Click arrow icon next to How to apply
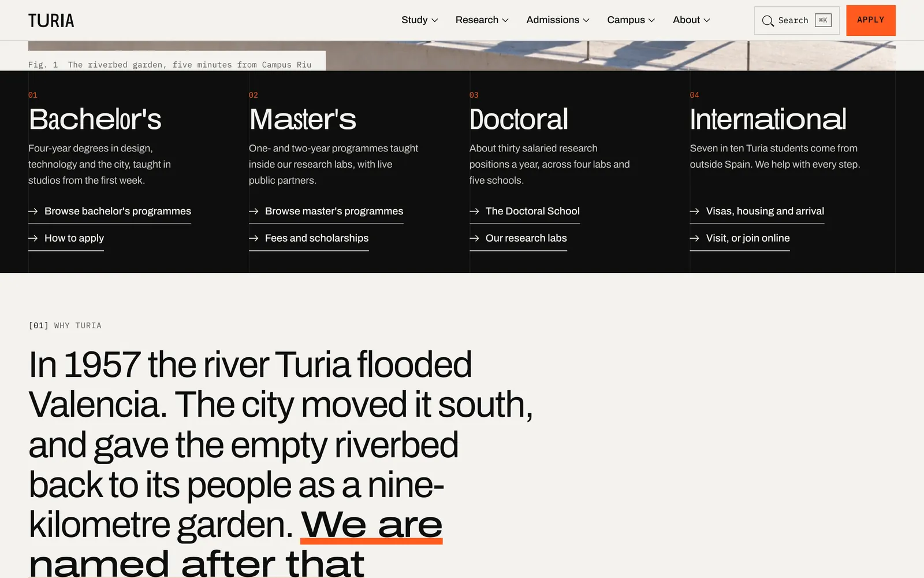 (33, 238)
